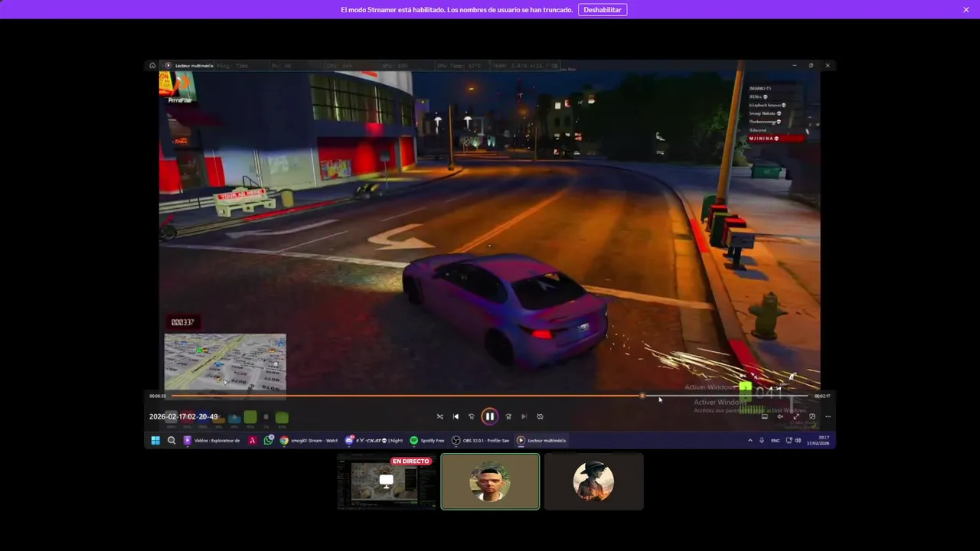This screenshot has width=980, height=551.
Task: Click remaining time 00:02:17 label
Action: pyautogui.click(x=822, y=396)
